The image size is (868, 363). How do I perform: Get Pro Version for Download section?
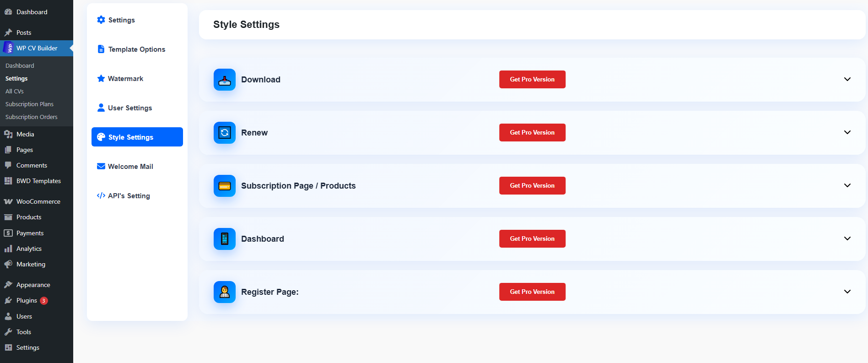[532, 79]
